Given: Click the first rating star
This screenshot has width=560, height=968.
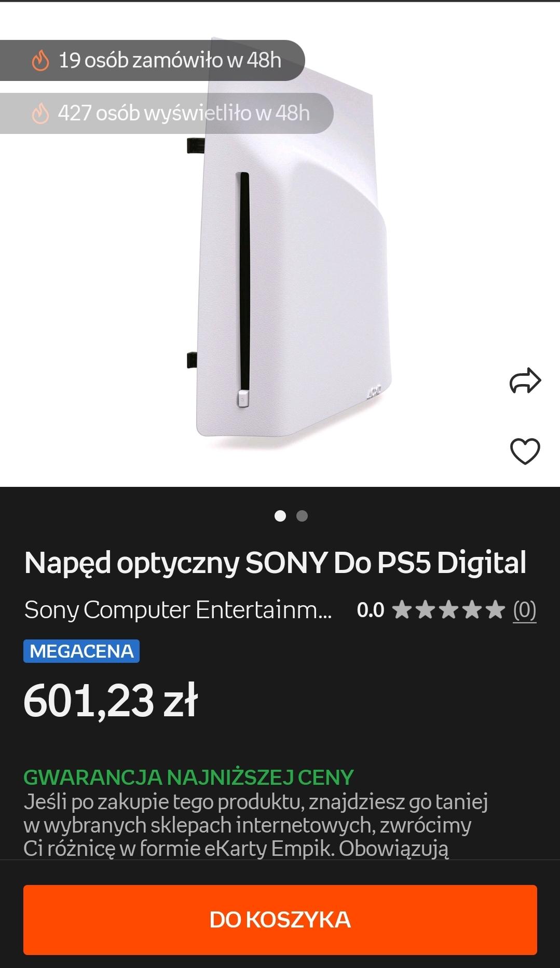Looking at the screenshot, I should pyautogui.click(x=402, y=610).
